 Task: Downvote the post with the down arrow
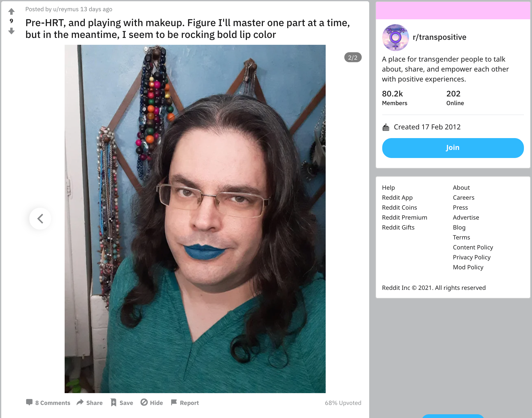point(11,31)
